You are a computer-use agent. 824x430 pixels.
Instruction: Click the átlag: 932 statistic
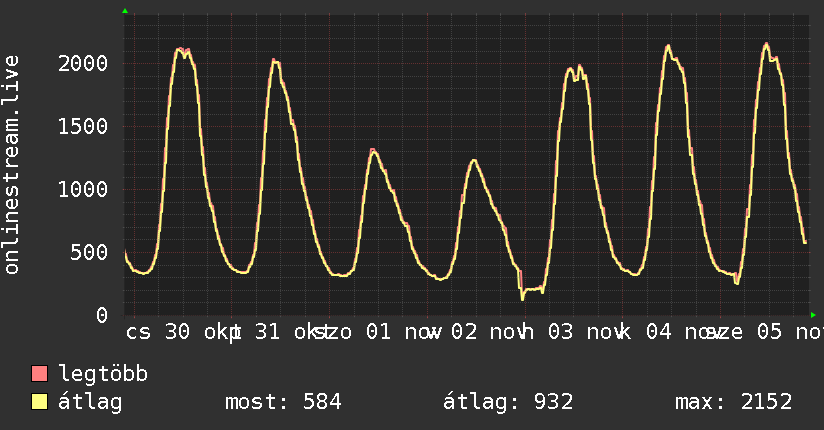508,402
